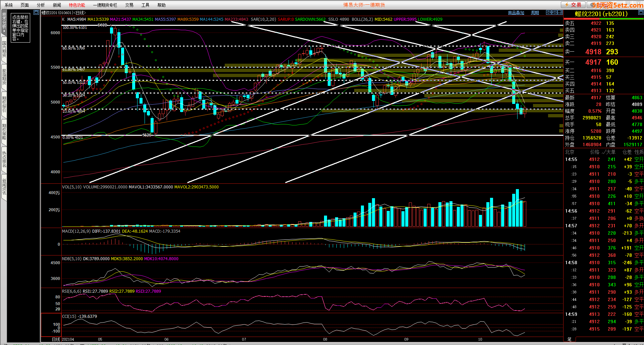The image size is (644, 345).
Task: Select the 国内期货 sidebar tab
Action: (x=4, y=49)
